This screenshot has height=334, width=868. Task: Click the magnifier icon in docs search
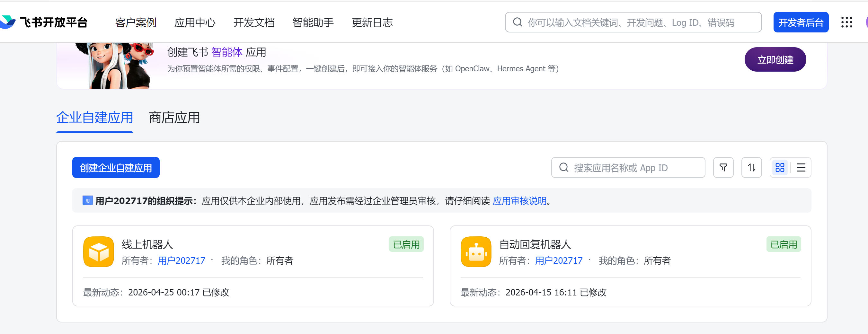517,22
